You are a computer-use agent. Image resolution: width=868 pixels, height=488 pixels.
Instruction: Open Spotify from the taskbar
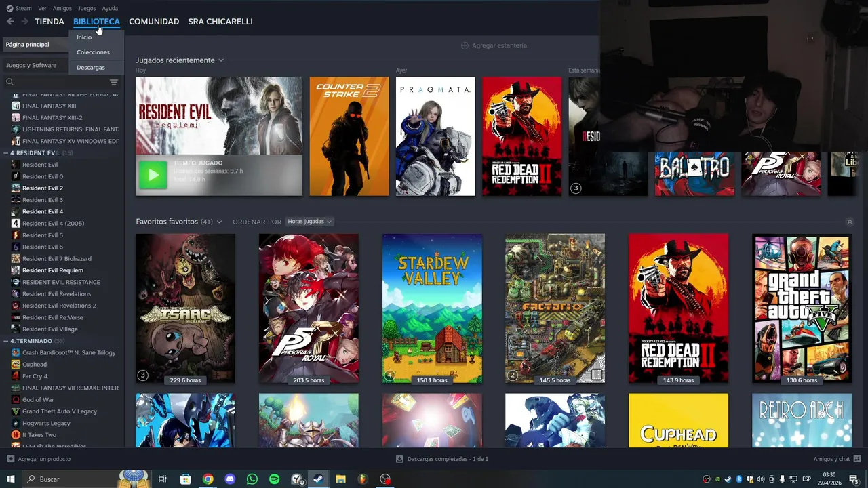pos(274,479)
